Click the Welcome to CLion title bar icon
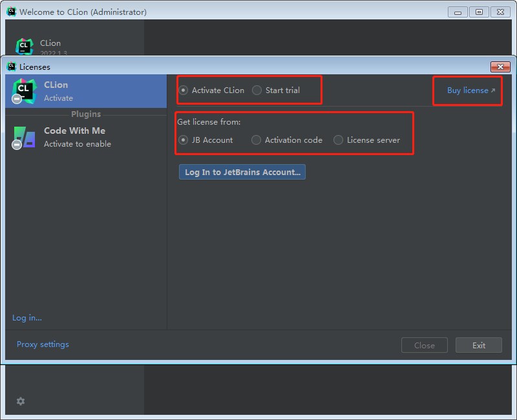 click(x=12, y=12)
